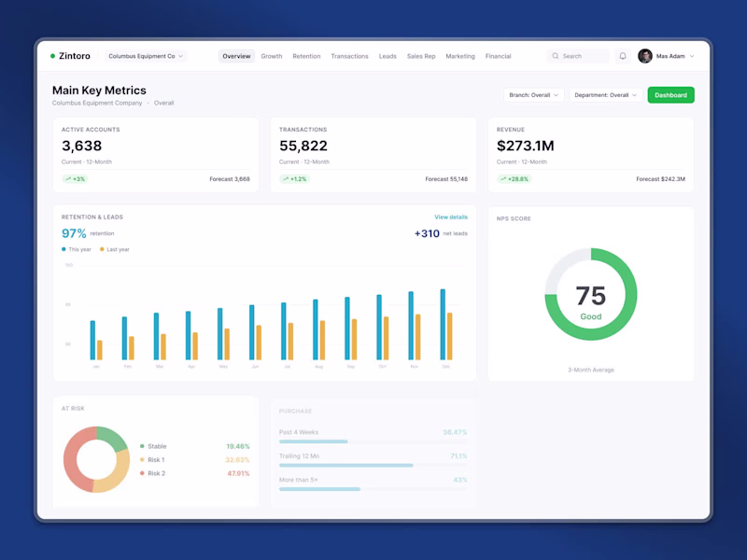Viewport: 747px width, 560px height.
Task: Click the This year legend dot
Action: (x=63, y=249)
